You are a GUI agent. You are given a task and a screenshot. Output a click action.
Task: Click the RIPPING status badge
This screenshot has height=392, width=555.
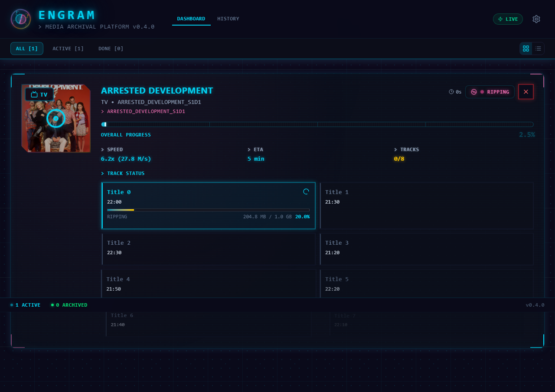[x=490, y=92]
